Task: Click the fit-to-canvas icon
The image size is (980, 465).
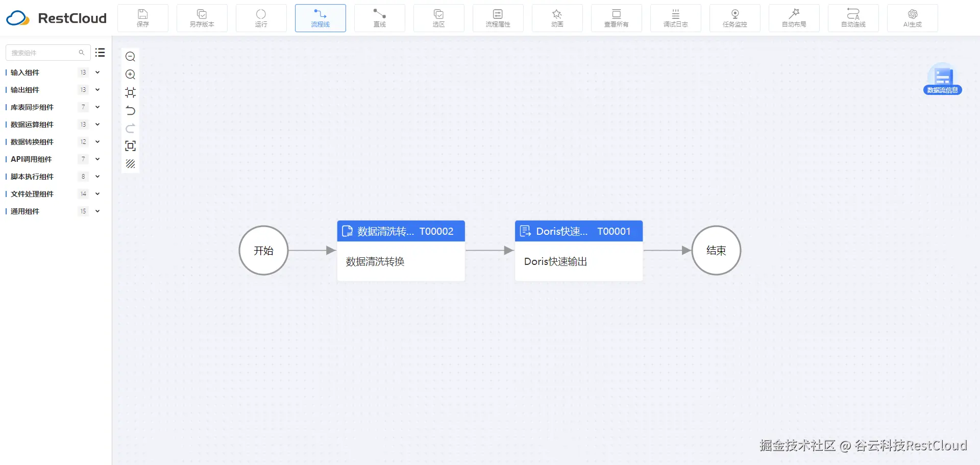Action: click(130, 92)
